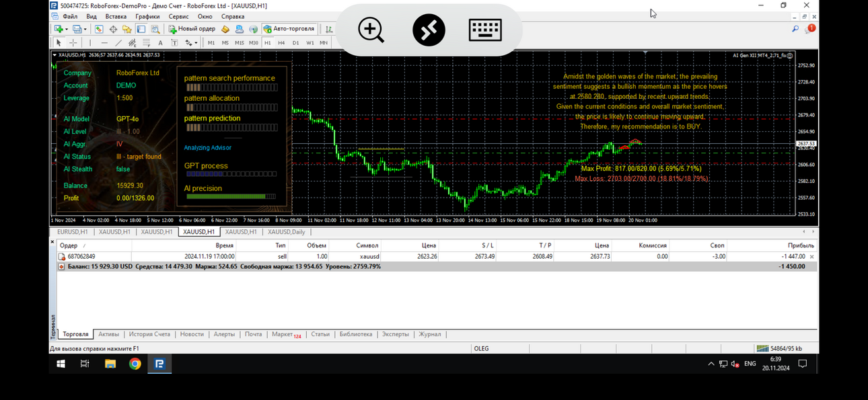Switch to M1 timeframe
This screenshot has height=400, width=868.
211,42
